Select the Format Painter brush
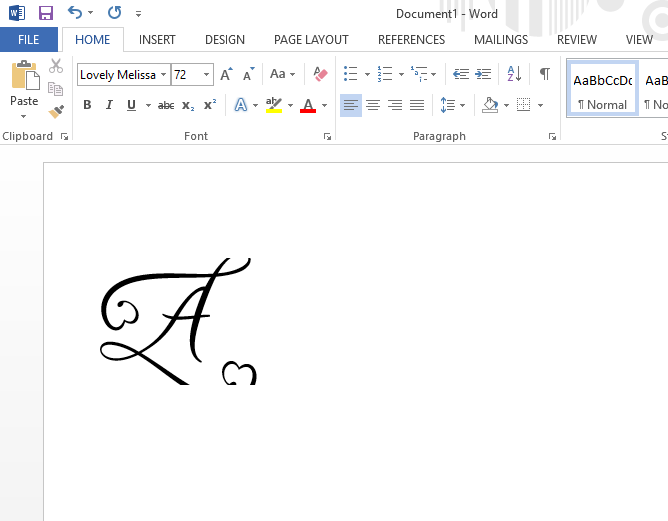Viewport: 668px width, 521px height. 56,111
